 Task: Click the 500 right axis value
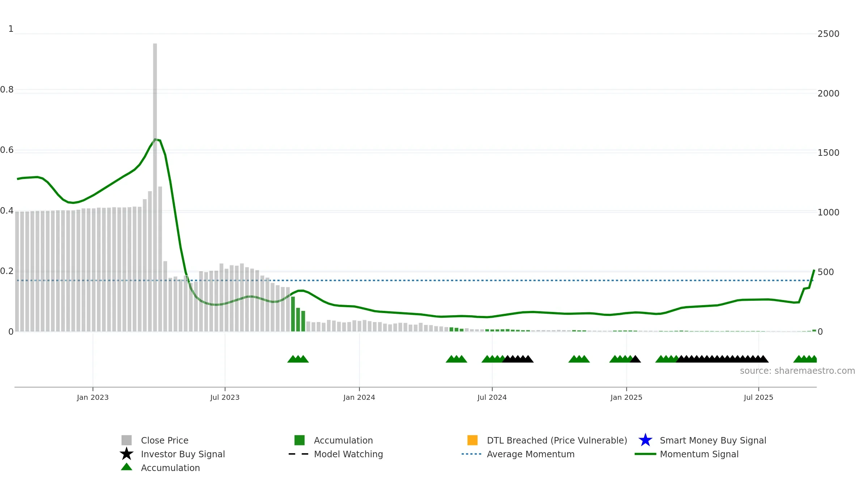[x=826, y=272]
